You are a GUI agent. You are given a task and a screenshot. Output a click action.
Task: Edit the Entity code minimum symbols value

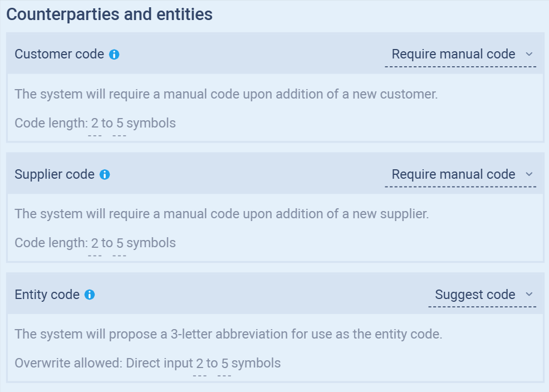(199, 364)
